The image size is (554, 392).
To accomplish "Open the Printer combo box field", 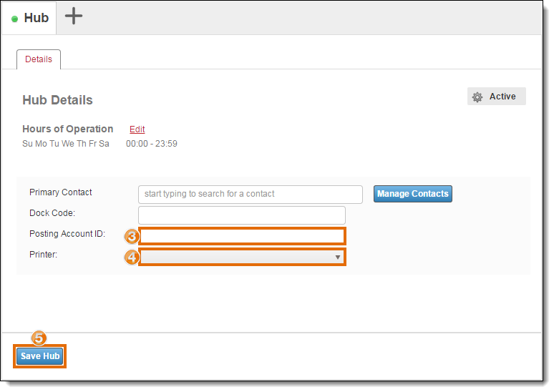I will 242,257.
